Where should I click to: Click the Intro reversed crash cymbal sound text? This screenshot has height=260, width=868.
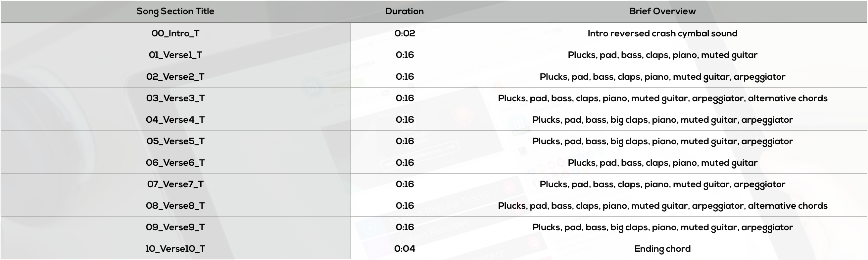(x=662, y=33)
